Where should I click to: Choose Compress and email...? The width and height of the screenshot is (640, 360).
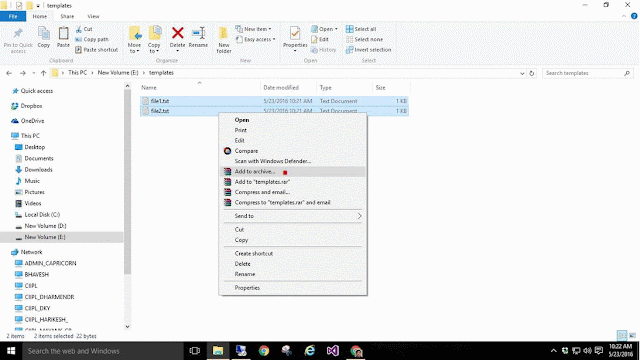click(x=293, y=192)
